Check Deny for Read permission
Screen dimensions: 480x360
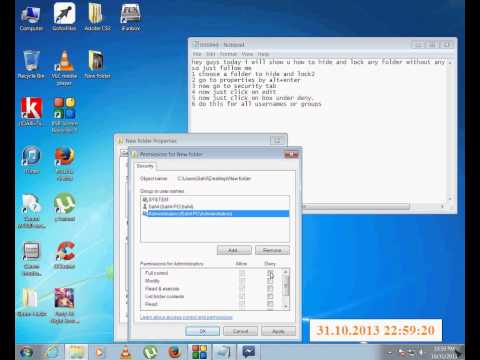tap(270, 304)
